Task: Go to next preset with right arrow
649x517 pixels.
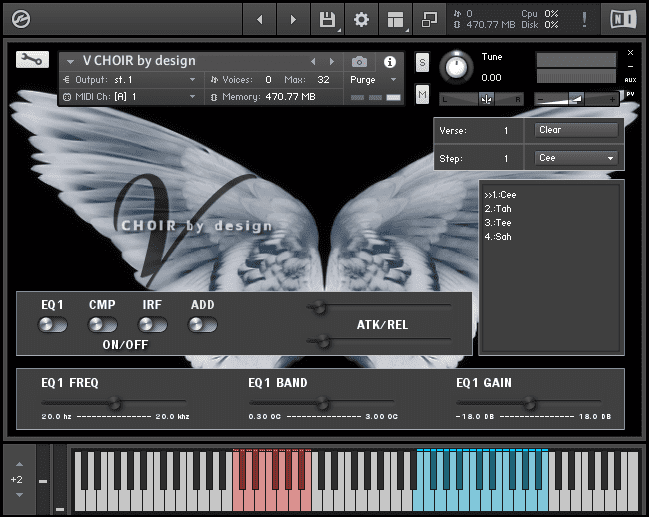Action: click(x=293, y=19)
